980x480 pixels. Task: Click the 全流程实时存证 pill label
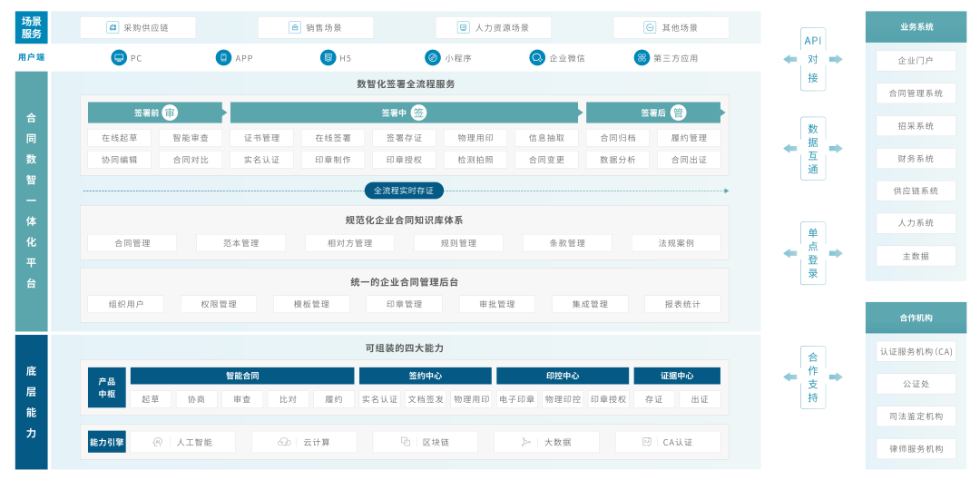(404, 191)
